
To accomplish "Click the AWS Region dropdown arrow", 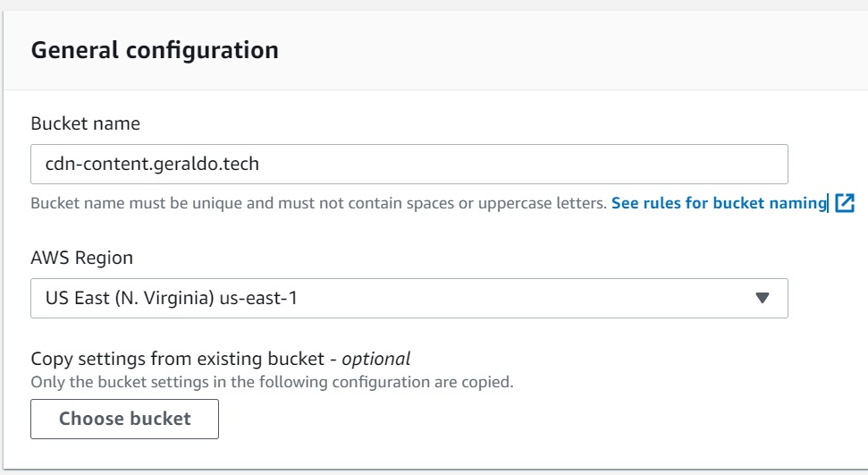I will click(x=762, y=298).
